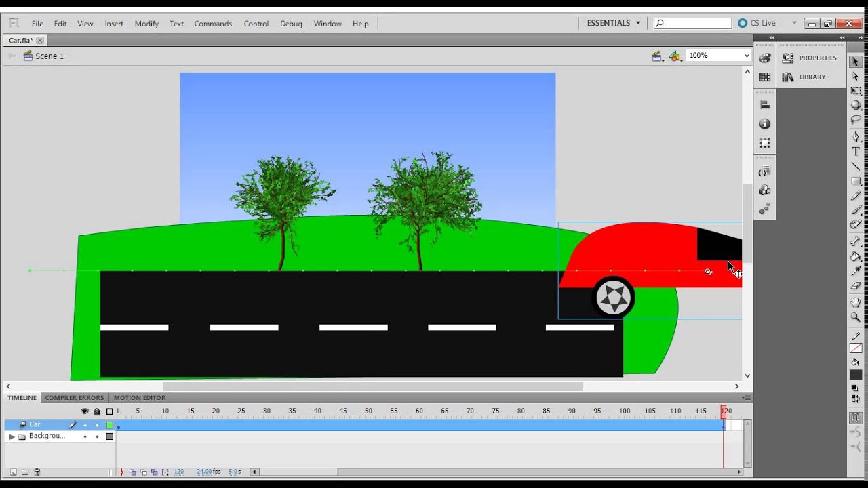Expand the icon panels double-arrow
Viewport: 868px width, 488px height.
click(772, 38)
